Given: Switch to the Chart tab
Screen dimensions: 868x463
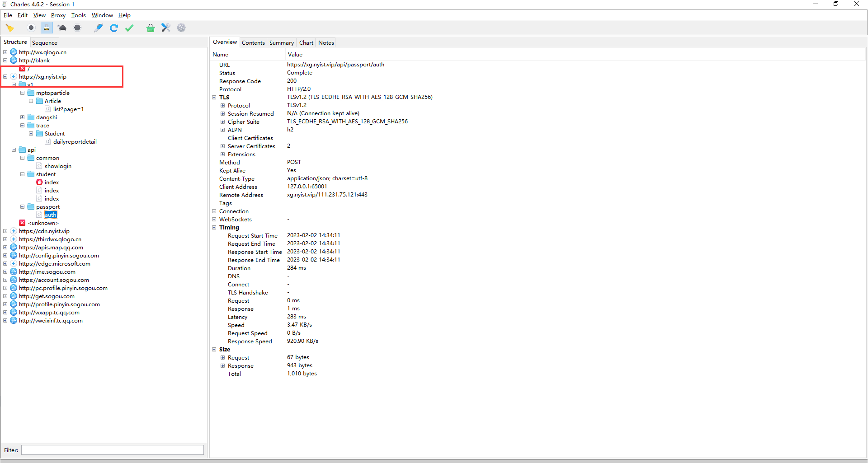Looking at the screenshot, I should (306, 43).
